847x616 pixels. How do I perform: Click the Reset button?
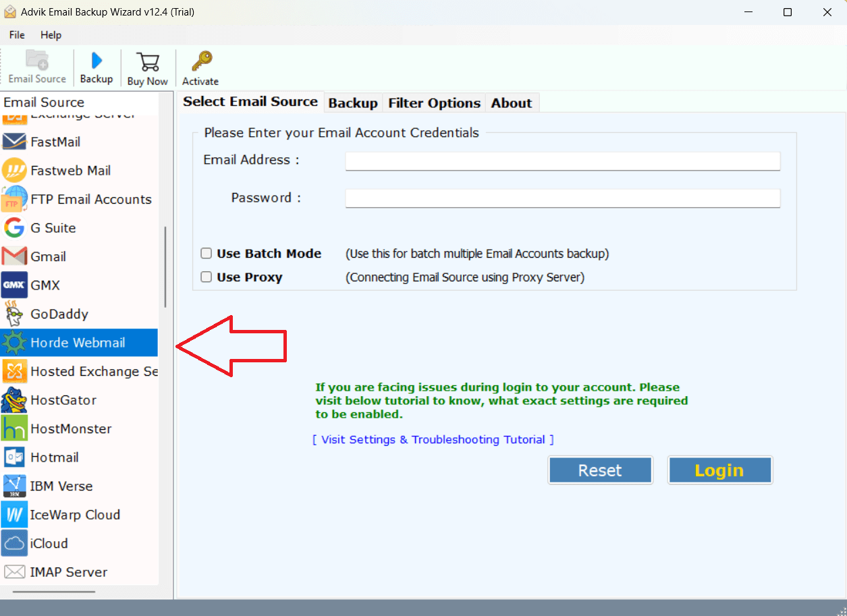[600, 470]
